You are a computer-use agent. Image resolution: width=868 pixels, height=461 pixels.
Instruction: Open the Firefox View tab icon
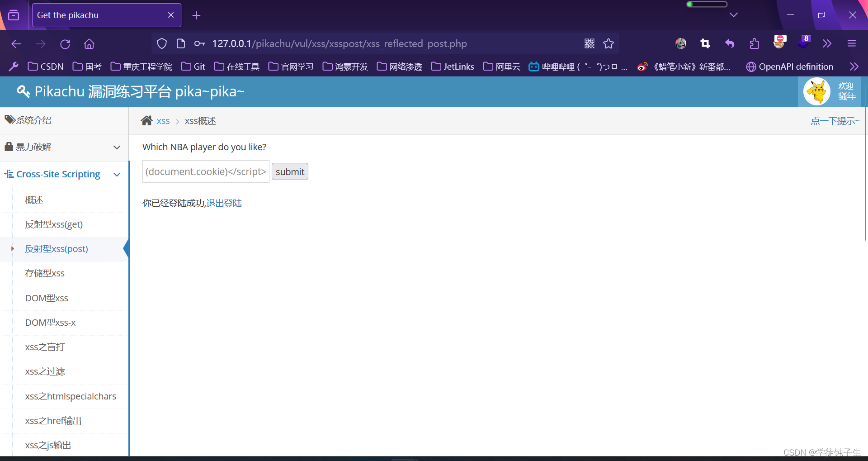pos(14,15)
